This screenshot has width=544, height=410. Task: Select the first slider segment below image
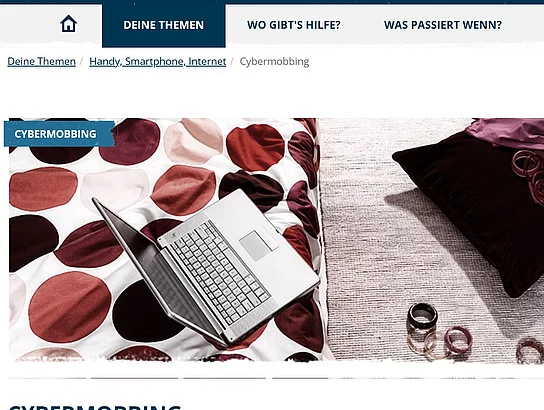[x=48, y=378]
